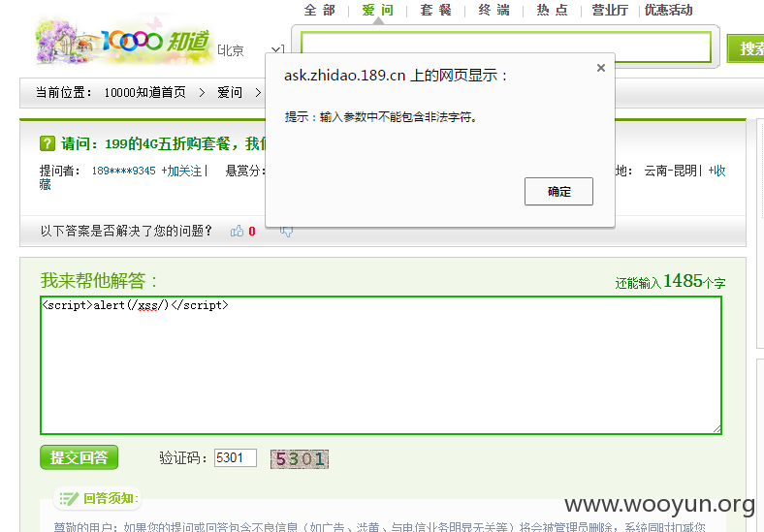Click the 1485 remaining characters count

click(683, 281)
